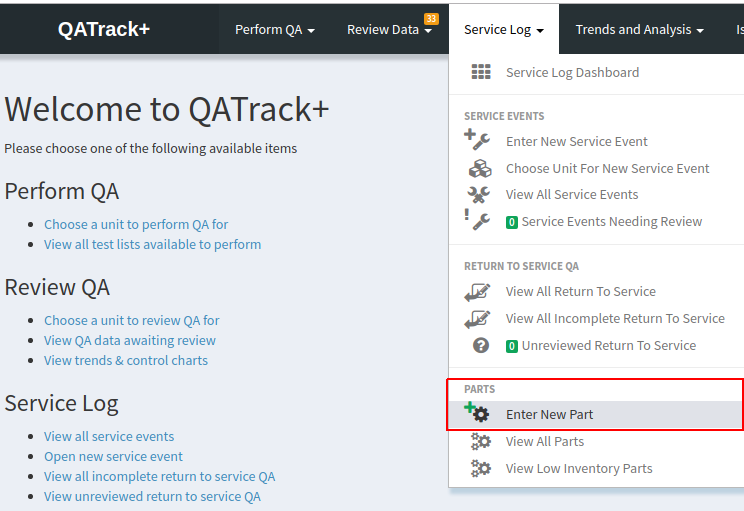Click the crossed tools View All Service Events icon
Viewport: 744px width, 511px height.
478,195
